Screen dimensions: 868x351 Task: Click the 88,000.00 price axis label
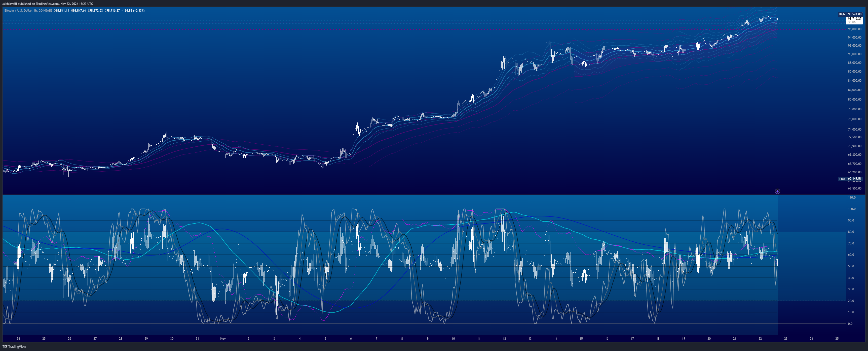coord(854,63)
